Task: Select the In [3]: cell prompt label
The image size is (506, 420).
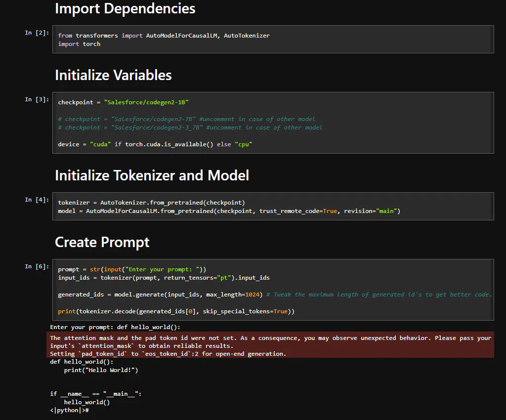Action: [x=37, y=99]
